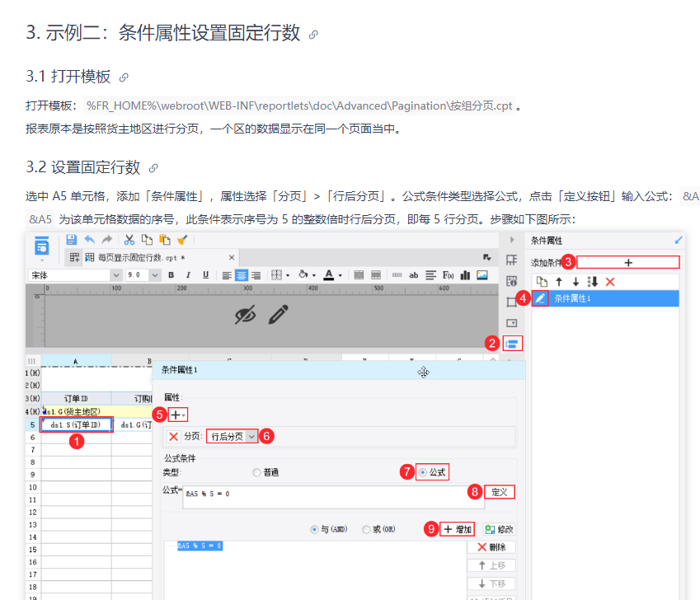Move condition up with up arrow
Viewport: 700px width, 600px height.
(x=559, y=282)
